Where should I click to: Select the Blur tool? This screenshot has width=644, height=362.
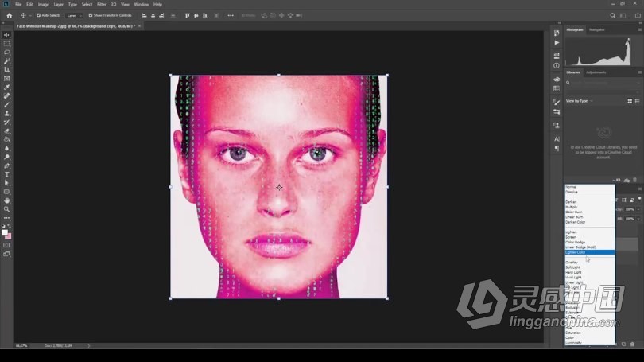6,148
